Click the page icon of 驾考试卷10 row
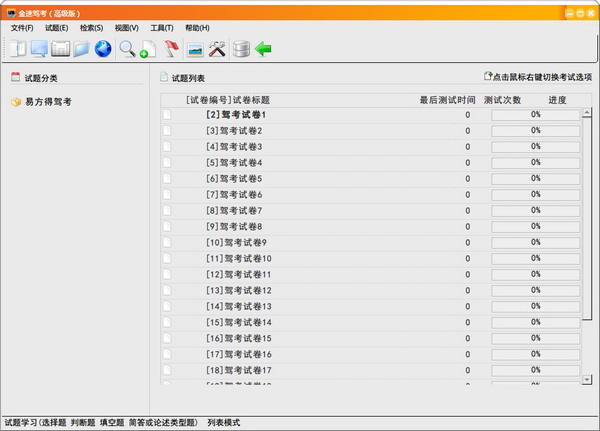The image size is (600, 431). point(167,258)
